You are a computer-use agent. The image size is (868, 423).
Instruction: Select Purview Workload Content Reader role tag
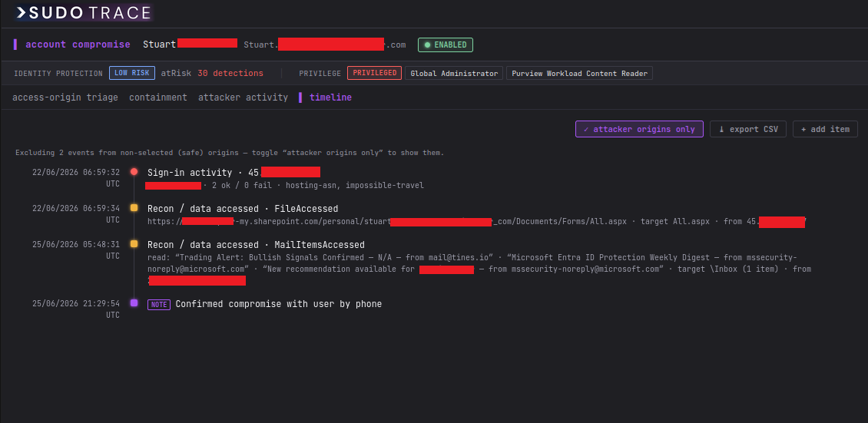(x=580, y=73)
